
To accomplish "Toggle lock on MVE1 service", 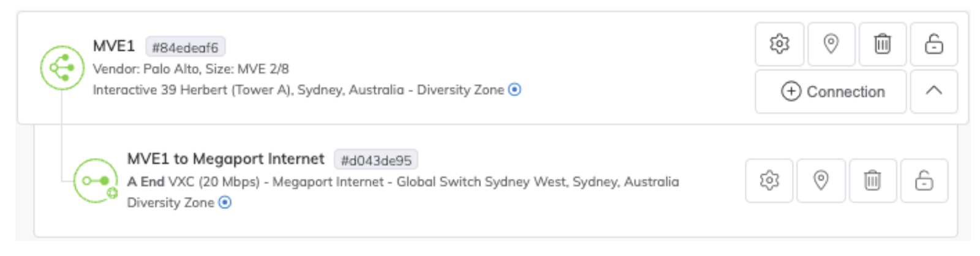I will (933, 44).
